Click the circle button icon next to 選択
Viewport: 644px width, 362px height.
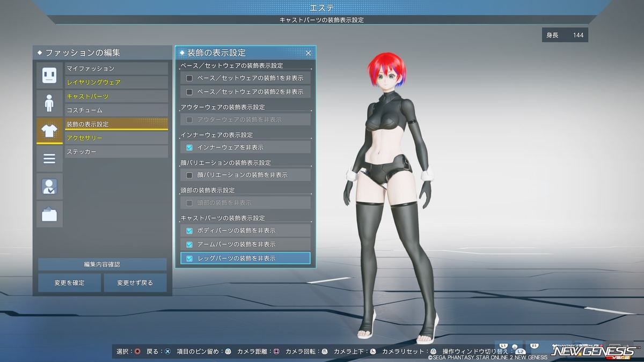(x=137, y=352)
